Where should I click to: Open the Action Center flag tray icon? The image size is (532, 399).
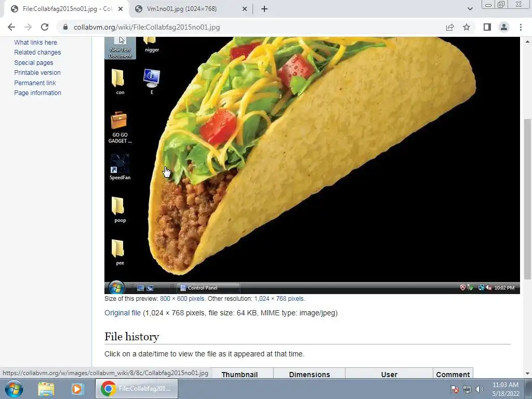(454, 389)
